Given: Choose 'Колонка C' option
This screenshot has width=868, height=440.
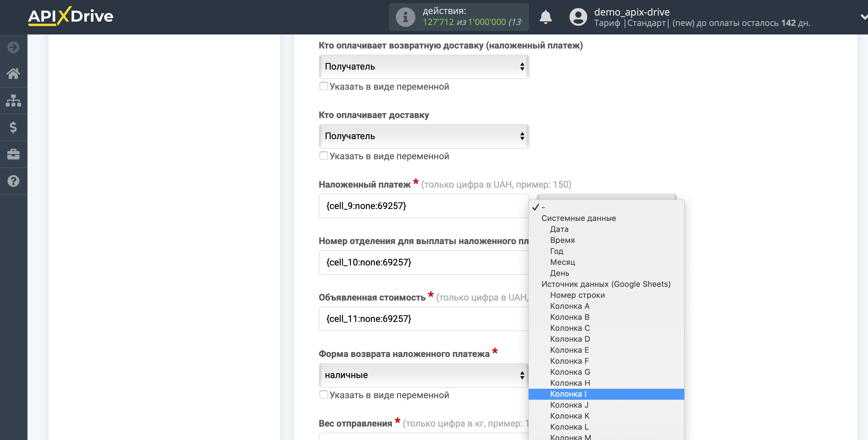Looking at the screenshot, I should [x=606, y=328].
